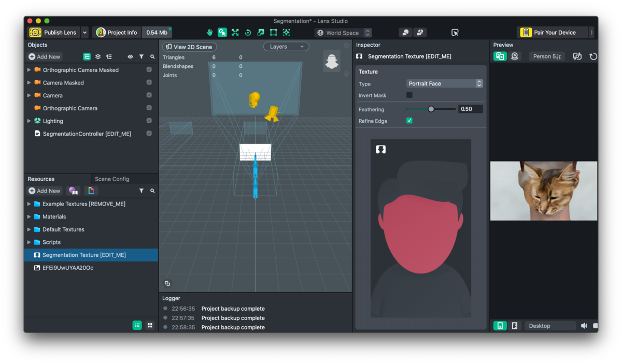Image resolution: width=622 pixels, height=364 pixels.
Task: Click the overlapping squares icon in scene corner
Action: tap(167, 284)
